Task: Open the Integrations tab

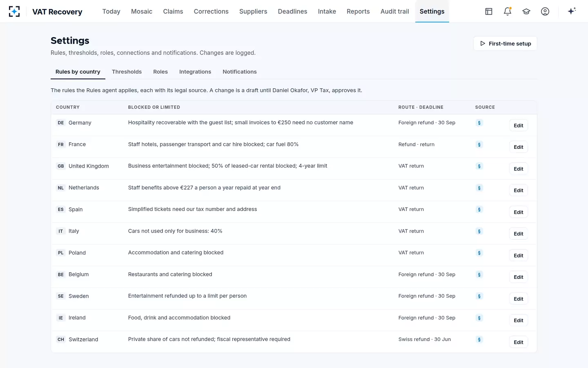Action: [195, 72]
